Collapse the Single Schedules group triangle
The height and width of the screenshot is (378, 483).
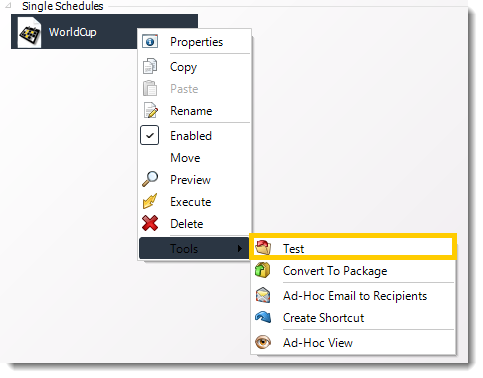pyautogui.click(x=9, y=6)
